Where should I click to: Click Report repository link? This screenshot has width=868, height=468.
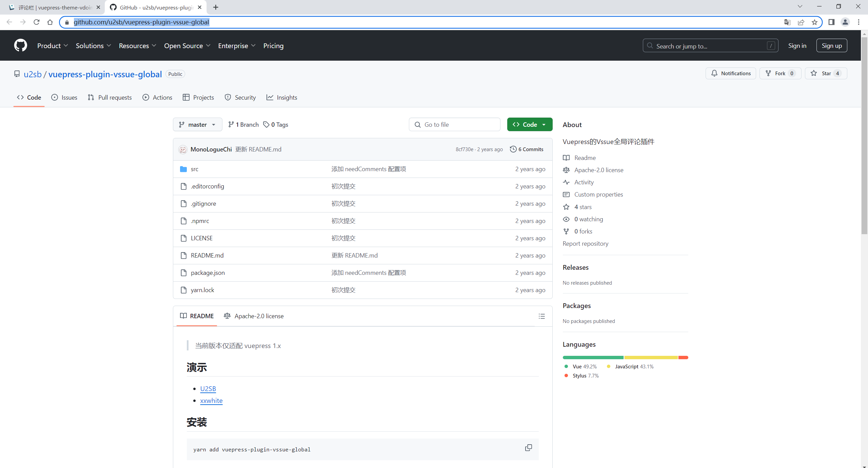(x=586, y=244)
